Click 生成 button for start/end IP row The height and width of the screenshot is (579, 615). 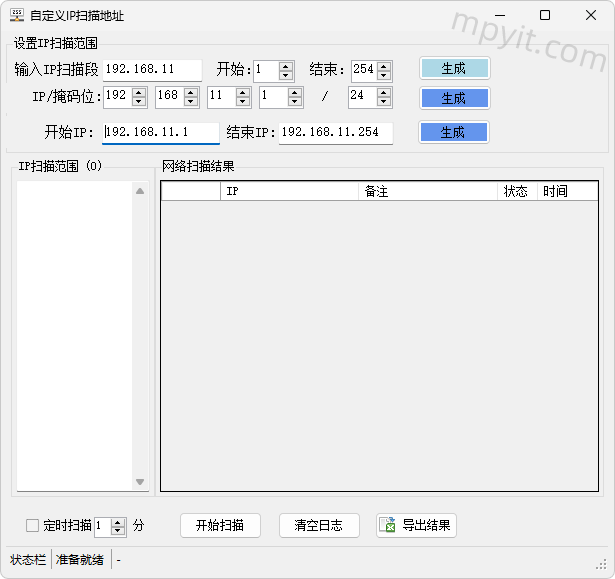[x=454, y=132]
